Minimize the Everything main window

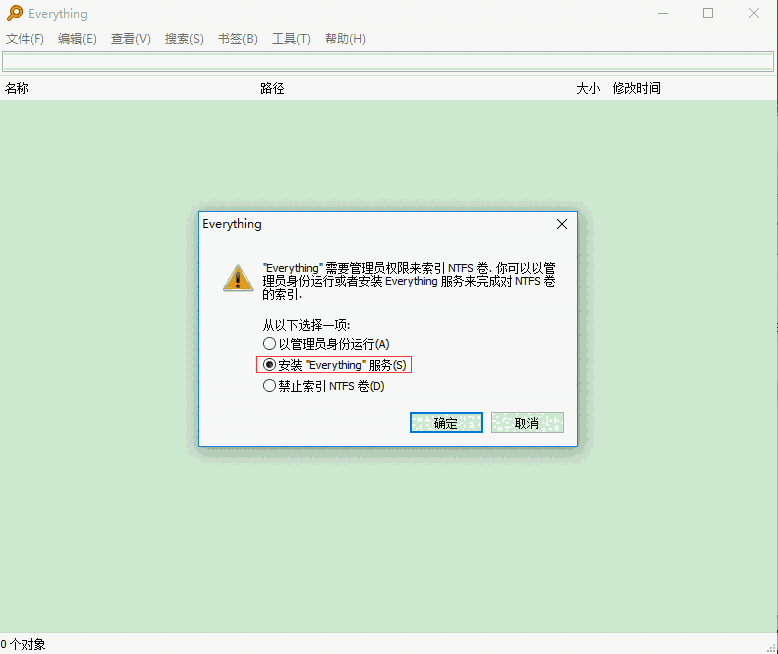click(x=663, y=13)
